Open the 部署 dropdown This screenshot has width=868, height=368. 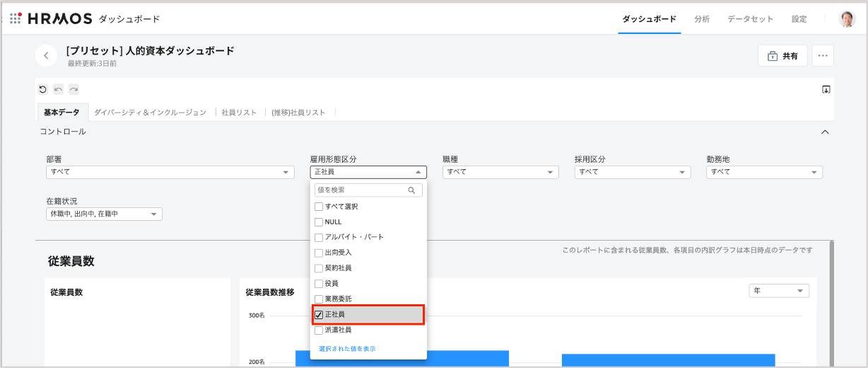170,172
